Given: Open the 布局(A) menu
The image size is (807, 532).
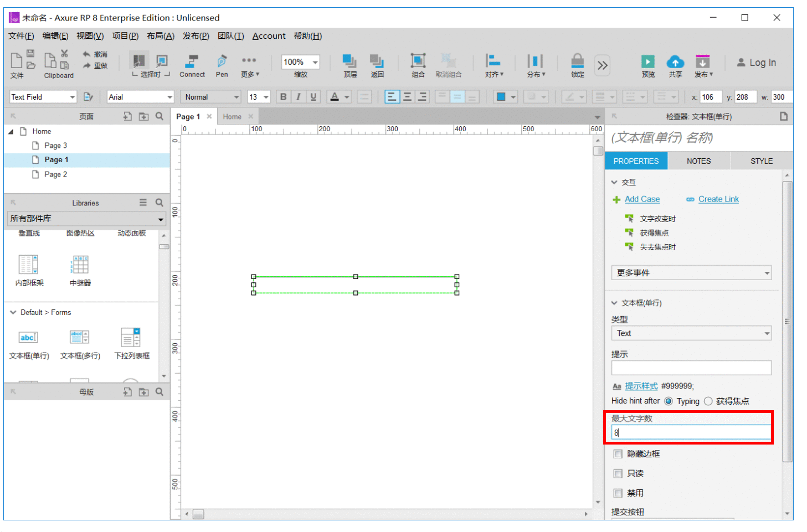Looking at the screenshot, I should click(x=161, y=36).
